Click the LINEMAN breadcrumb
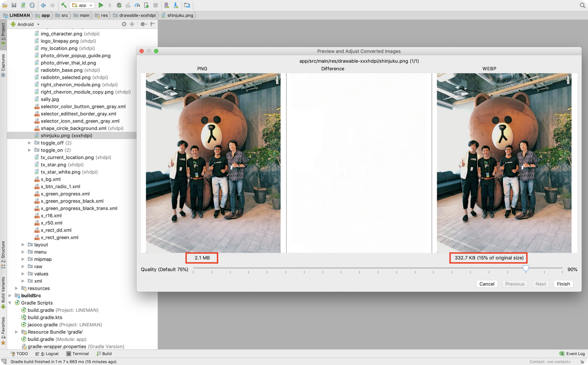Screen dimensions: 588x365 (x=17, y=15)
